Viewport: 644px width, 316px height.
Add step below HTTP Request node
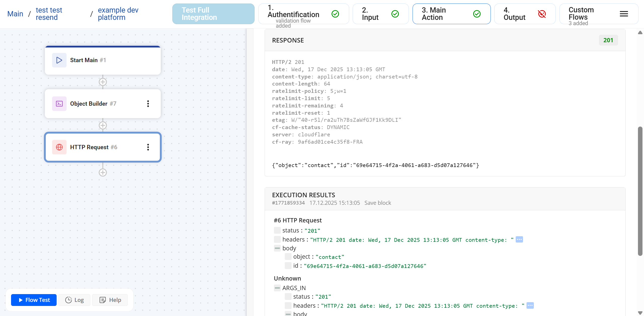point(103,173)
